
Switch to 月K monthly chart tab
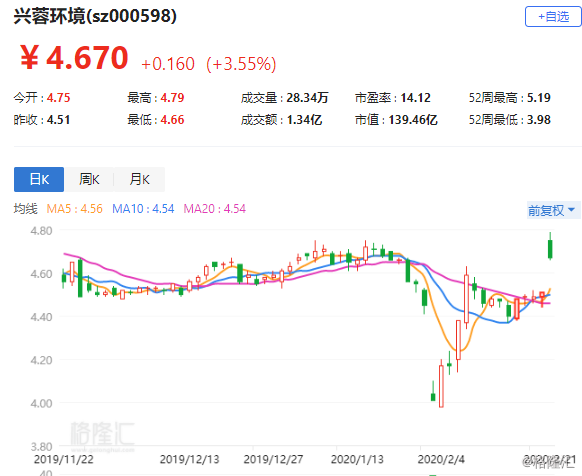[139, 179]
